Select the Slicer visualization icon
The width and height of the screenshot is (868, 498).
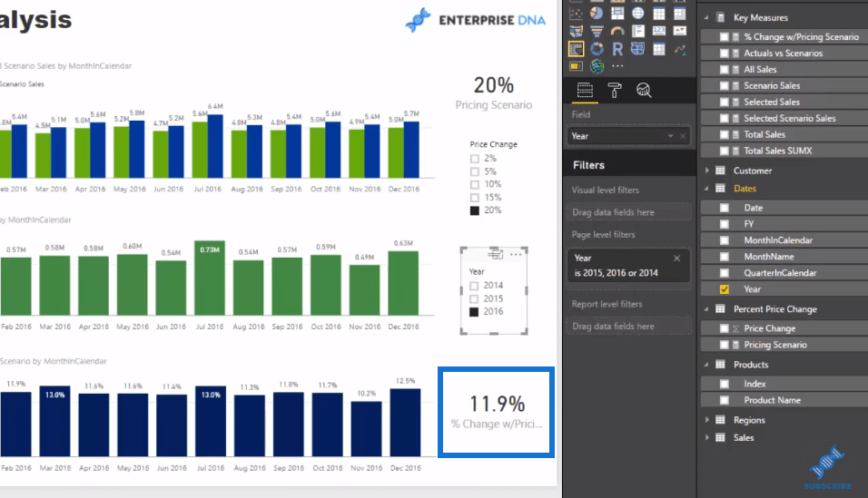point(576,49)
